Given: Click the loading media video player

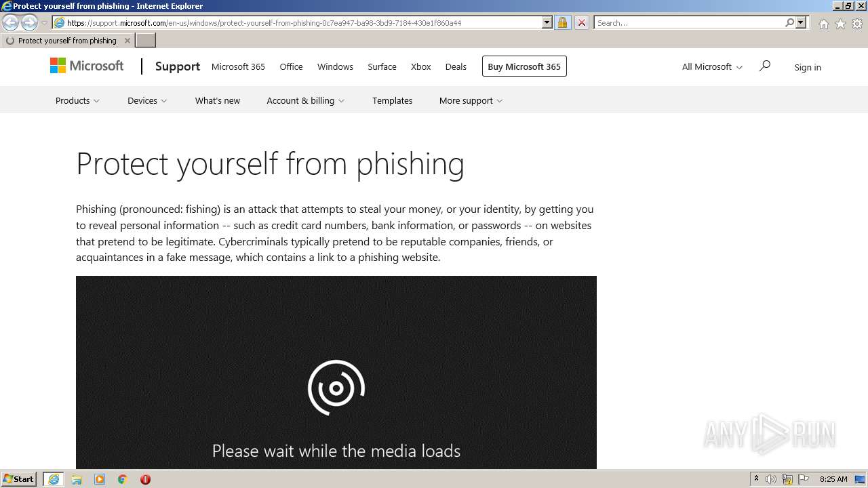Looking at the screenshot, I should 336,372.
